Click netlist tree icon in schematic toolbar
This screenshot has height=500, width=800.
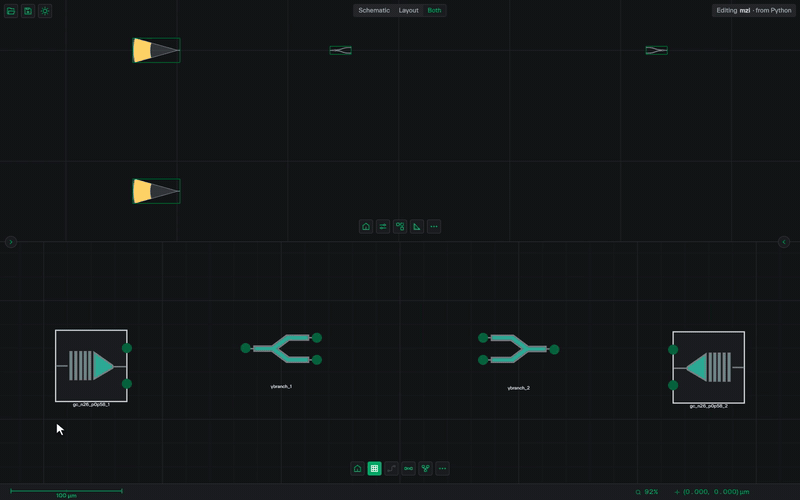[426, 468]
